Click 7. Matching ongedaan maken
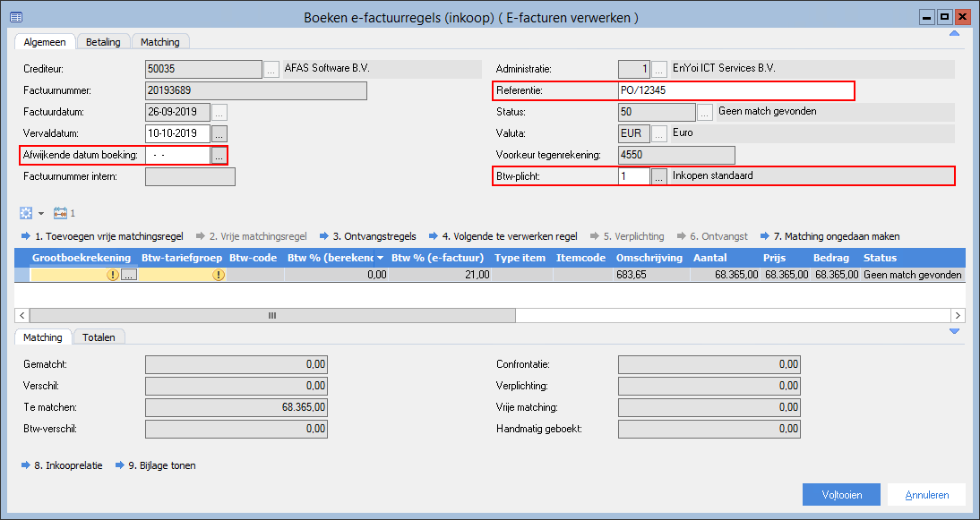 coord(830,236)
